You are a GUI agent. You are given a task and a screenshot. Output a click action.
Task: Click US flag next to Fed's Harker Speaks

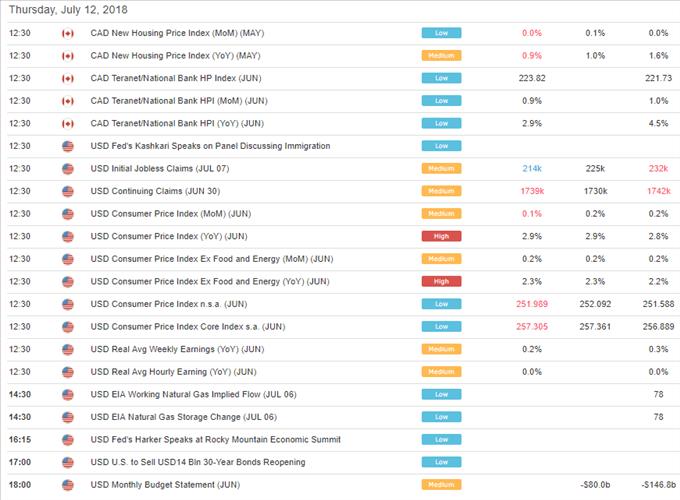point(68,439)
